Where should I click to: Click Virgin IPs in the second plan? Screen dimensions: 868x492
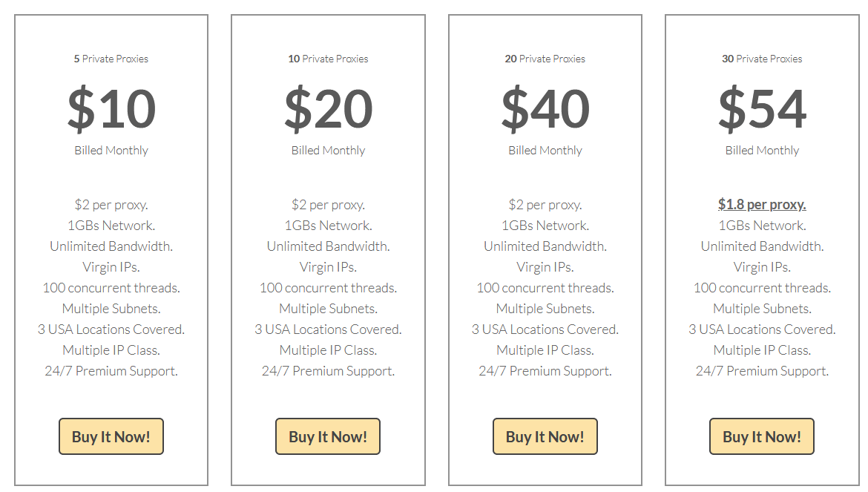click(328, 266)
